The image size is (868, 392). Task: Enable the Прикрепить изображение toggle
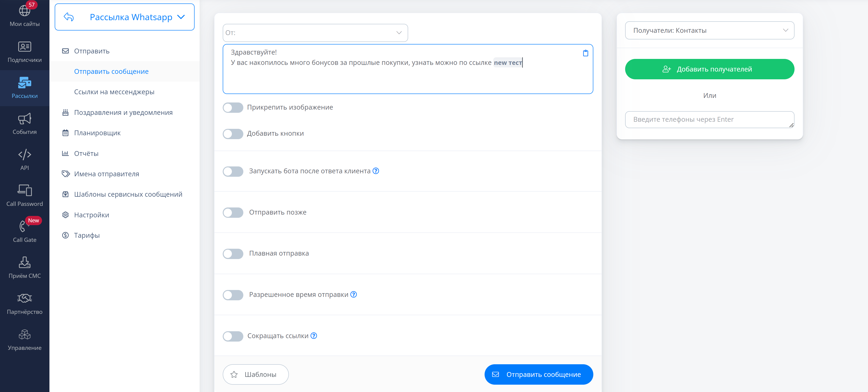pos(233,108)
